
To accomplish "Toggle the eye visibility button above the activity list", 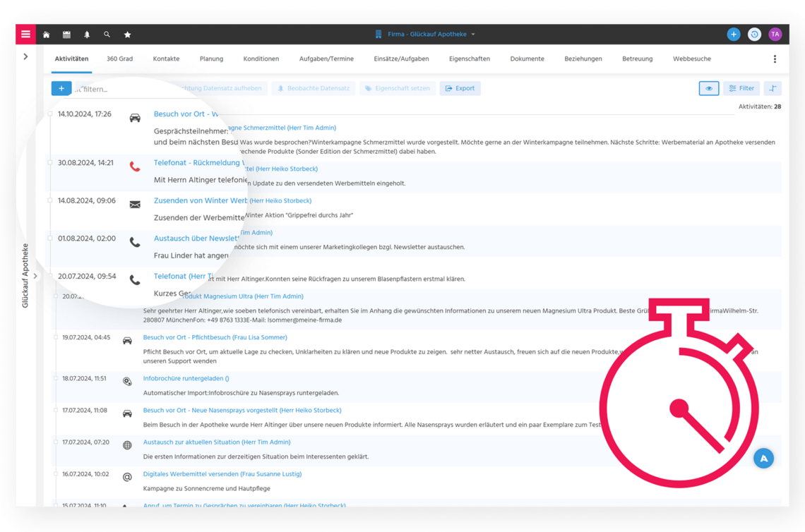I will pos(709,87).
